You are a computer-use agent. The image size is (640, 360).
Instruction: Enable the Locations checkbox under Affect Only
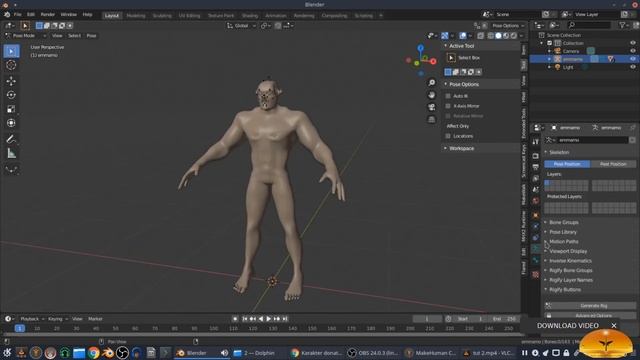pos(448,136)
